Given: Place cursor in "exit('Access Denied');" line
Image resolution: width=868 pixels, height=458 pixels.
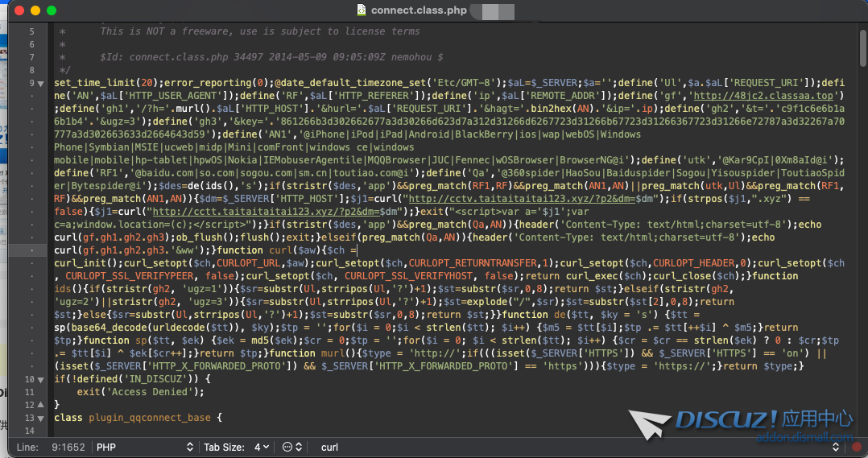Looking at the screenshot, I should pyautogui.click(x=140, y=392).
